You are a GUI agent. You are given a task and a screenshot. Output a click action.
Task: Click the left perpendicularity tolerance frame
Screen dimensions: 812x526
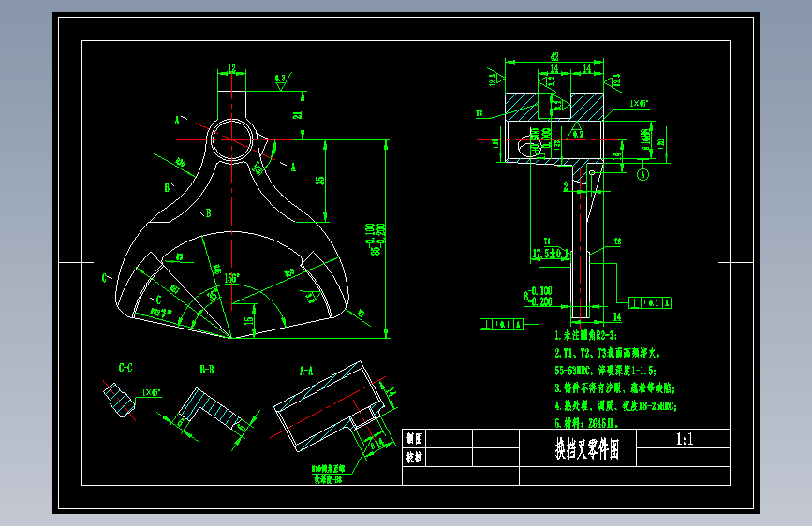(501, 325)
